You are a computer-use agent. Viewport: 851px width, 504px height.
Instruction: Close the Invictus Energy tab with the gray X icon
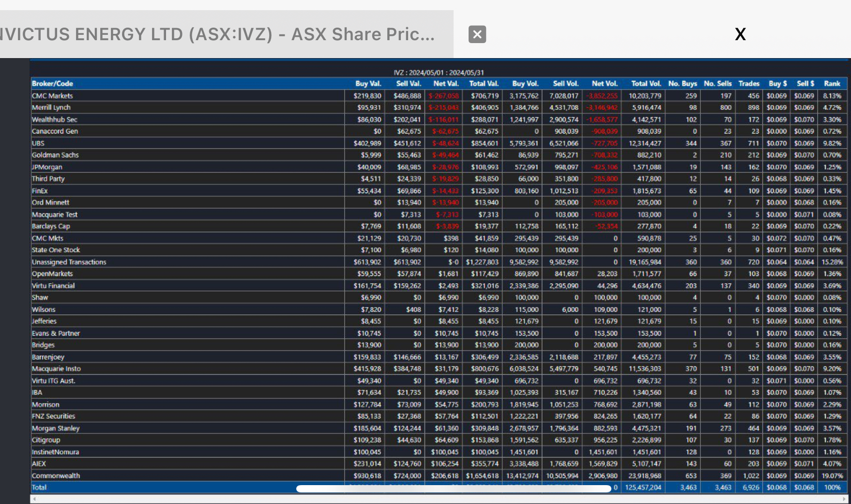coord(477,34)
